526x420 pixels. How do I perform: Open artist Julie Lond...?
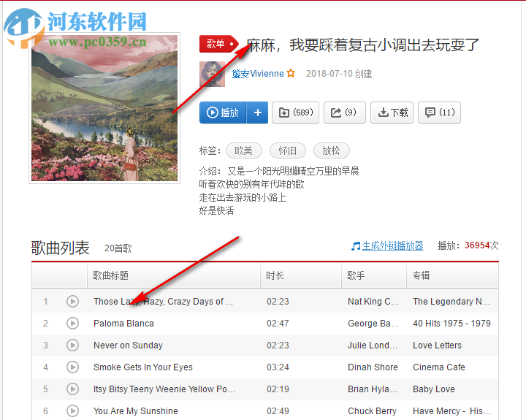coord(373,345)
